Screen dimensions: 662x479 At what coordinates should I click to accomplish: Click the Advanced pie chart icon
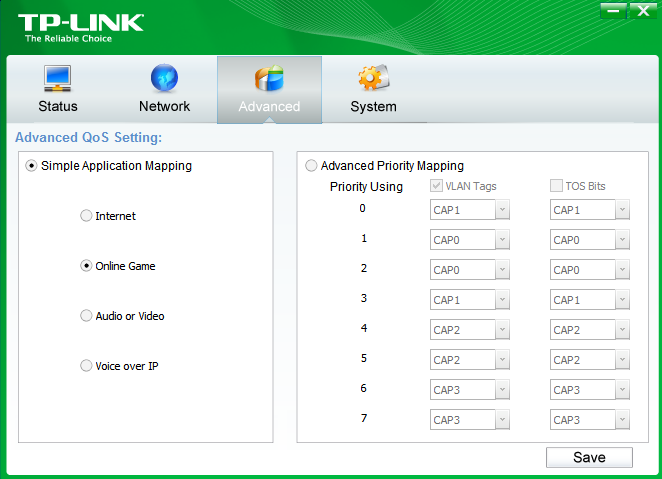[269, 78]
